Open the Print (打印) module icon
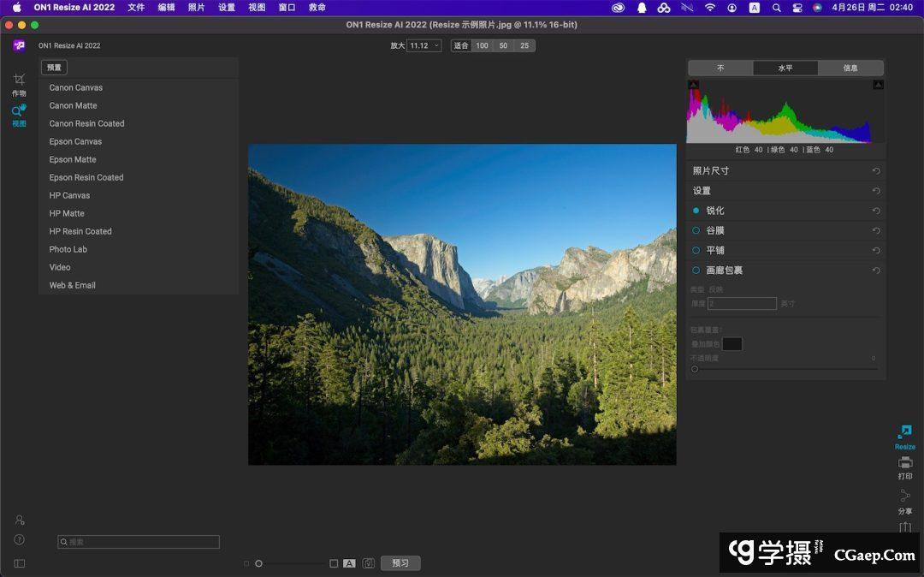 pyautogui.click(x=904, y=462)
